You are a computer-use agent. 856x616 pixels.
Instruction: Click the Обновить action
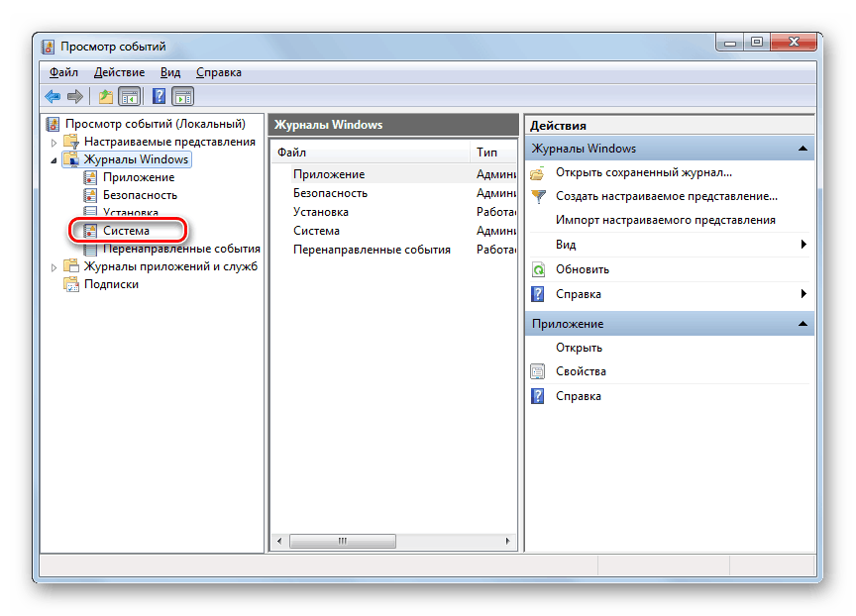[583, 269]
